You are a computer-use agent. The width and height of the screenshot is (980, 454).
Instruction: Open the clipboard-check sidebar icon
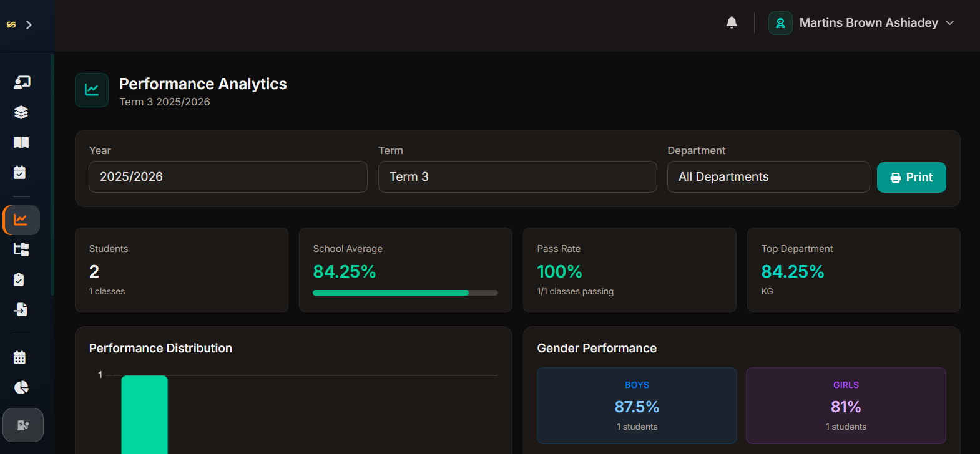point(19,279)
